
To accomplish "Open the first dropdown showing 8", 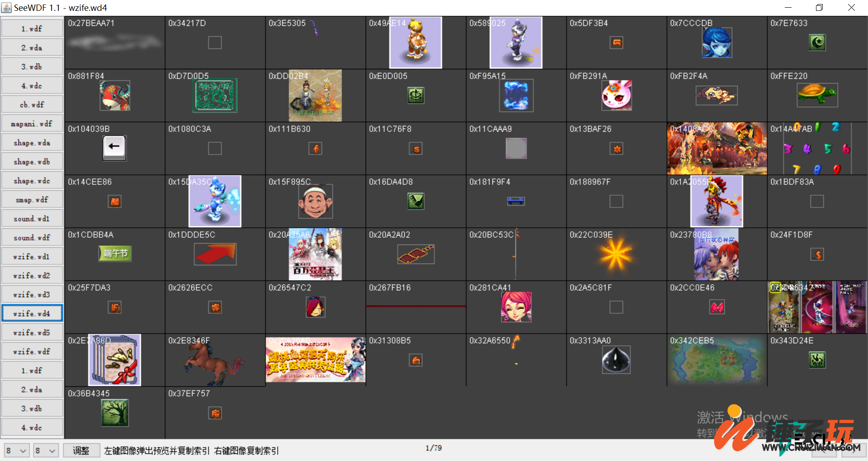I will (17, 451).
